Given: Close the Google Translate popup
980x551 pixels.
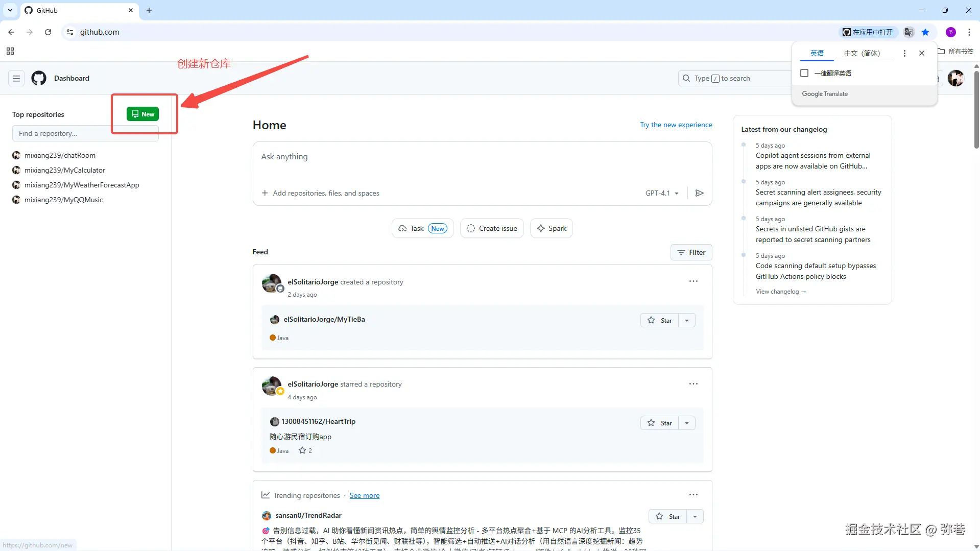Looking at the screenshot, I should (x=922, y=53).
